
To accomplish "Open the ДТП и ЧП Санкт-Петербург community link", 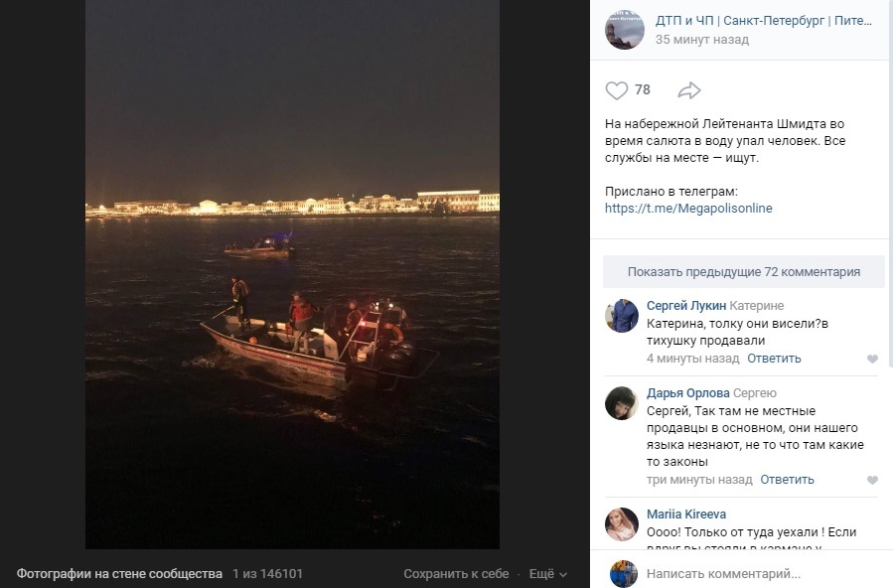I will (x=763, y=21).
